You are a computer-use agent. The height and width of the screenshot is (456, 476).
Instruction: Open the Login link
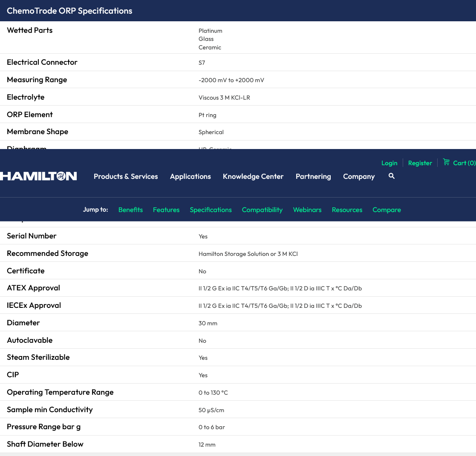click(389, 163)
